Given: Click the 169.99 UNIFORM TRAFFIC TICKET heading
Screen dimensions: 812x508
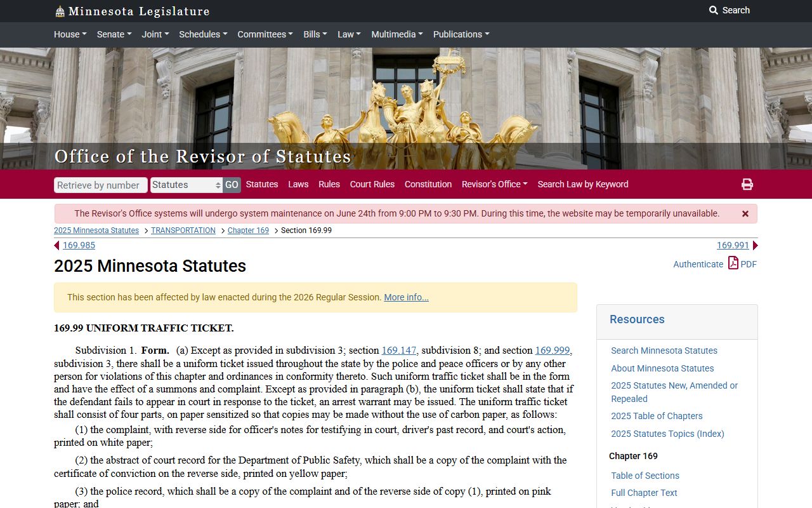Looking at the screenshot, I should tap(144, 328).
